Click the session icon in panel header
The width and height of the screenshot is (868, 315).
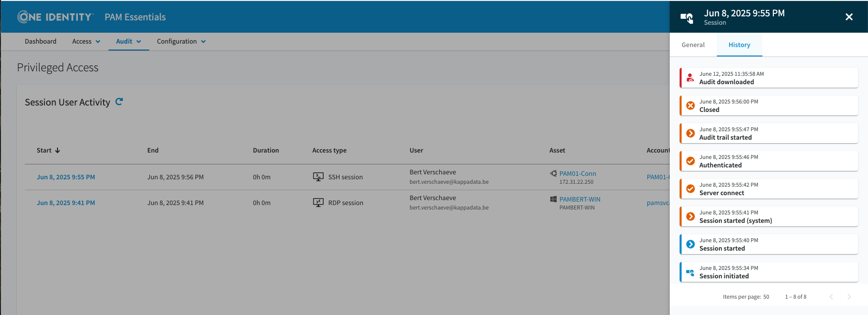(687, 18)
